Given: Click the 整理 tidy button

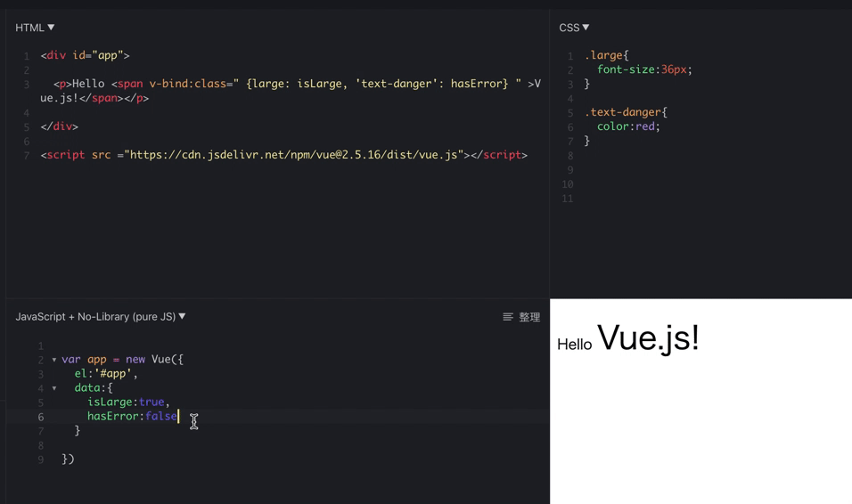Looking at the screenshot, I should tap(521, 317).
